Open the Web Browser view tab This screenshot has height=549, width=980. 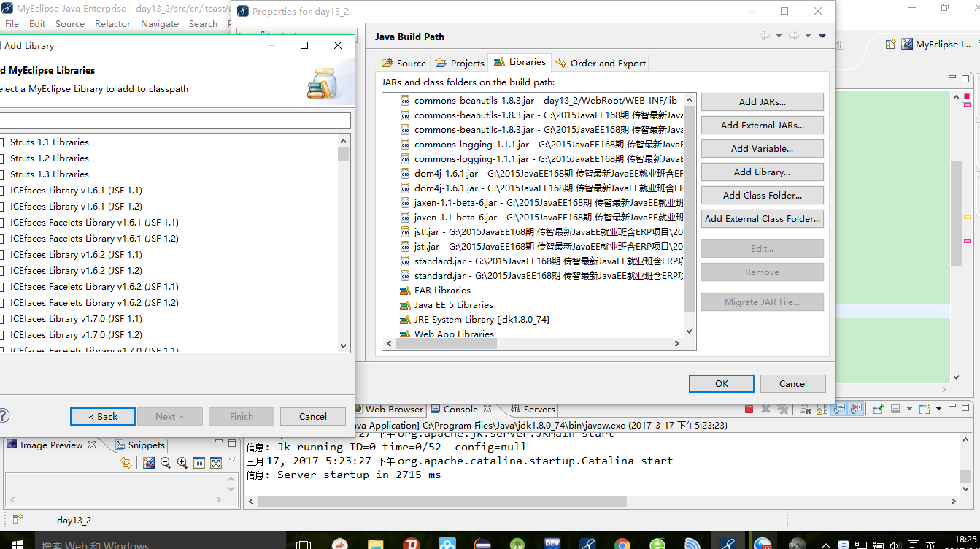[388, 410]
